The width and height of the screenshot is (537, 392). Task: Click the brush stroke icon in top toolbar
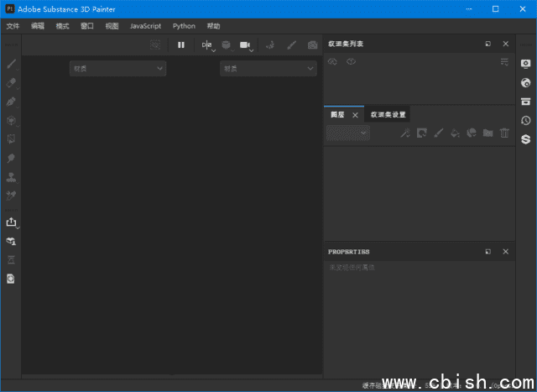click(291, 44)
